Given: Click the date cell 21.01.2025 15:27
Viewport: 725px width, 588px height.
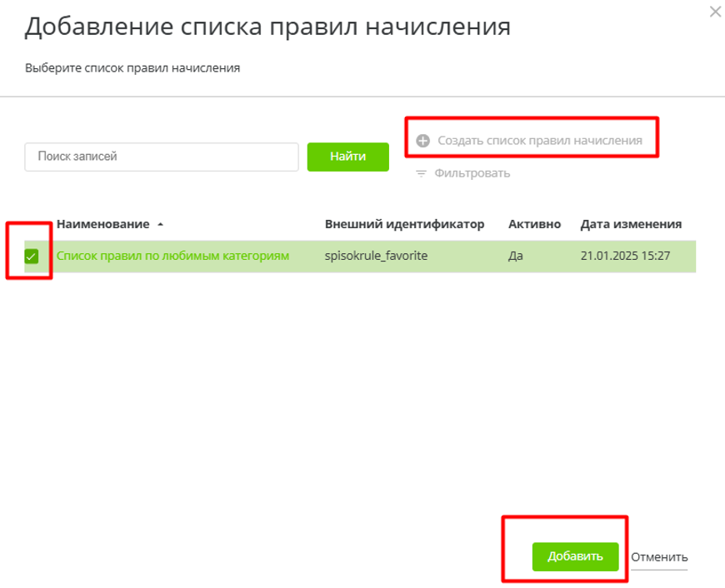Looking at the screenshot, I should [625, 256].
